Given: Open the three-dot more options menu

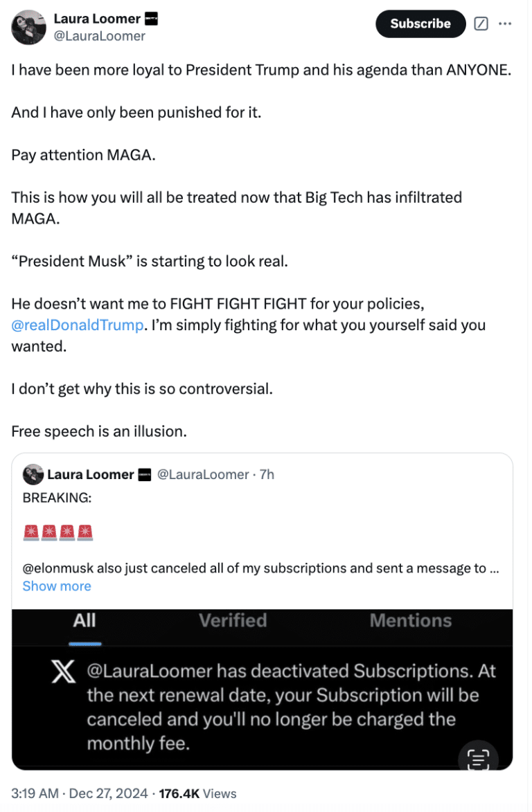Looking at the screenshot, I should click(505, 24).
